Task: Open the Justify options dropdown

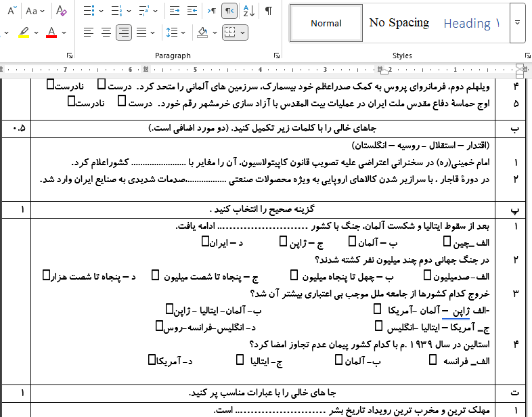Action: coord(153,33)
